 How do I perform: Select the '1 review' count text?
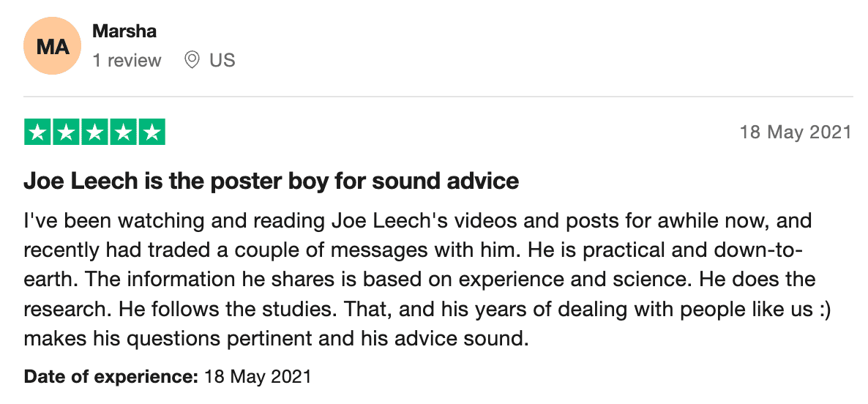(127, 60)
